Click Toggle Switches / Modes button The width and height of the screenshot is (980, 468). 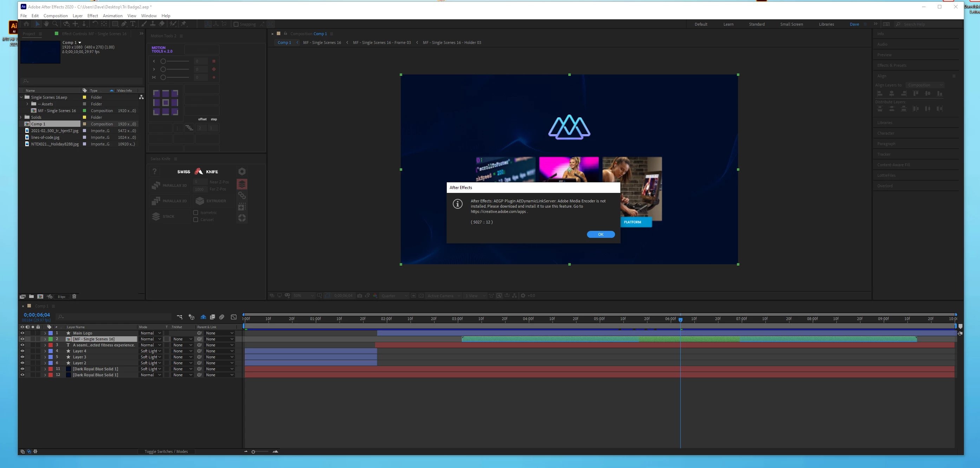pos(166,451)
